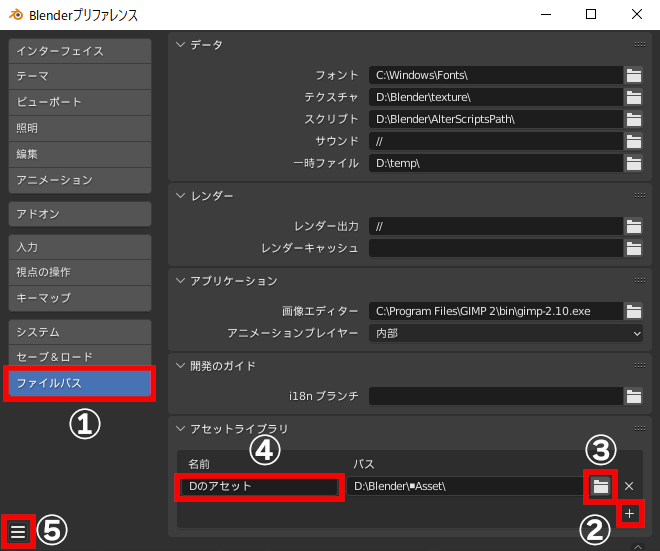Open folder browser for 一時ファイル path

point(633,163)
